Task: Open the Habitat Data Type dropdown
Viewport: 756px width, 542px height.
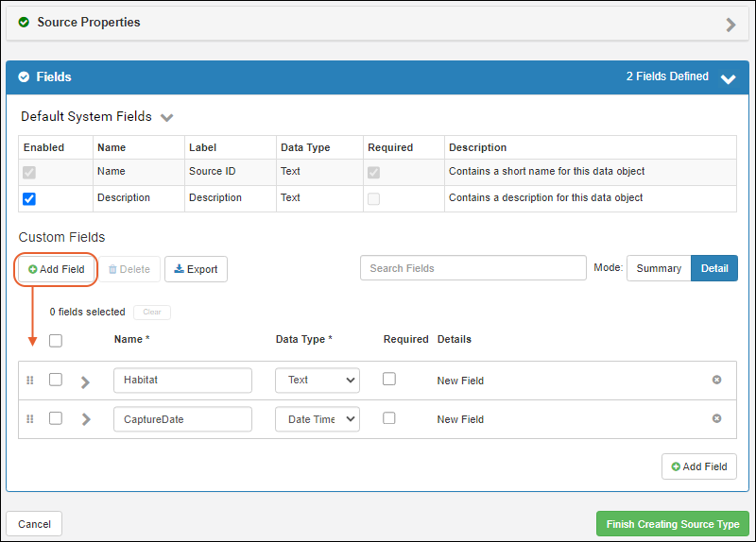Action: (318, 380)
